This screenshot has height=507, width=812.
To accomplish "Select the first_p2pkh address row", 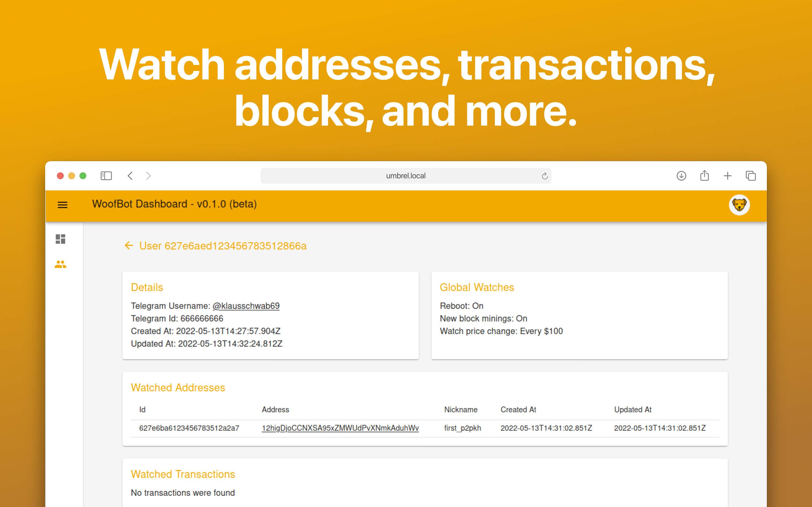I will pos(462,428).
